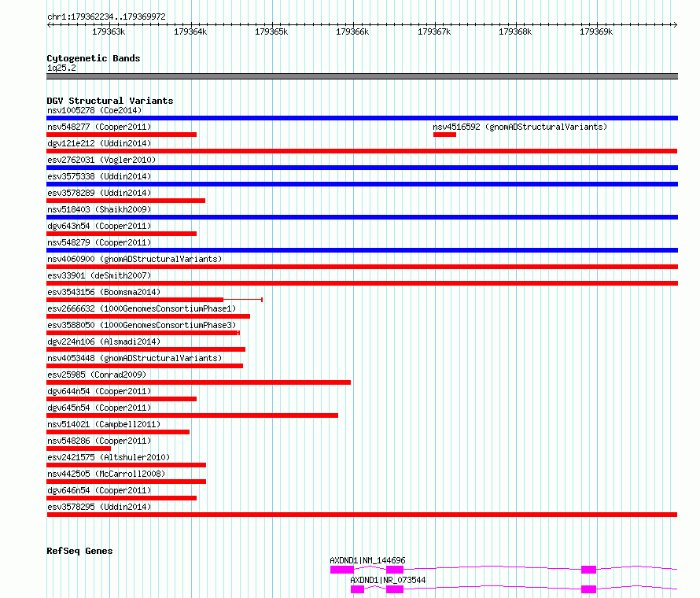The image size is (700, 598).
Task: Click first exon block of AXDND1|NR_073544
Action: (x=357, y=589)
